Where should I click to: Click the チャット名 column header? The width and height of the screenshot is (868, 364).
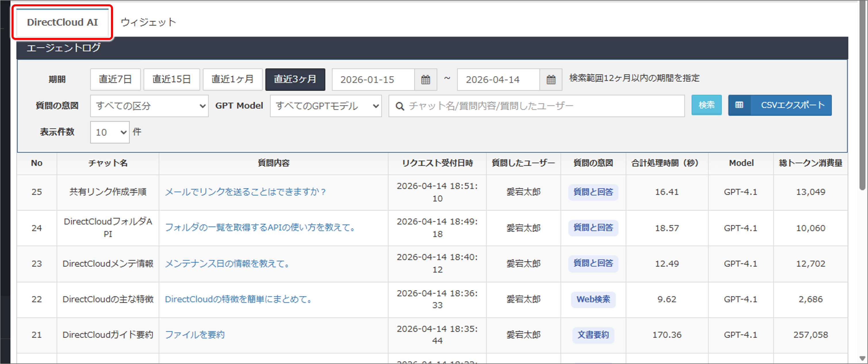[x=108, y=163]
